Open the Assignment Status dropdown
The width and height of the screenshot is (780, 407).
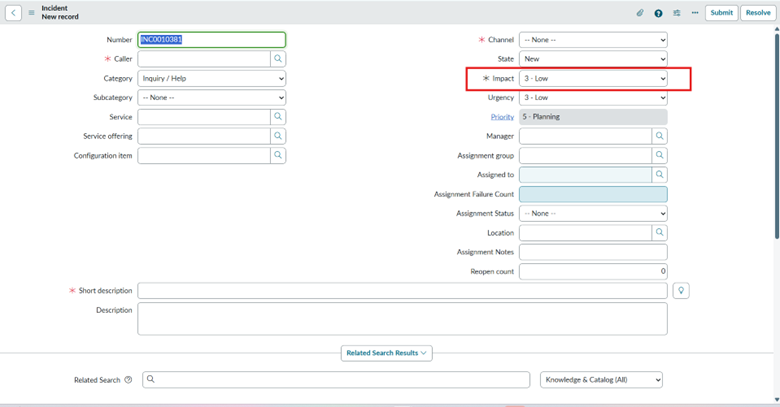tap(593, 213)
